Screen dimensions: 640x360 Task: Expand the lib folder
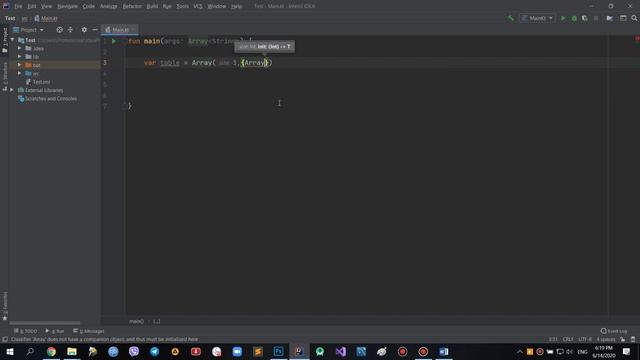pos(19,56)
